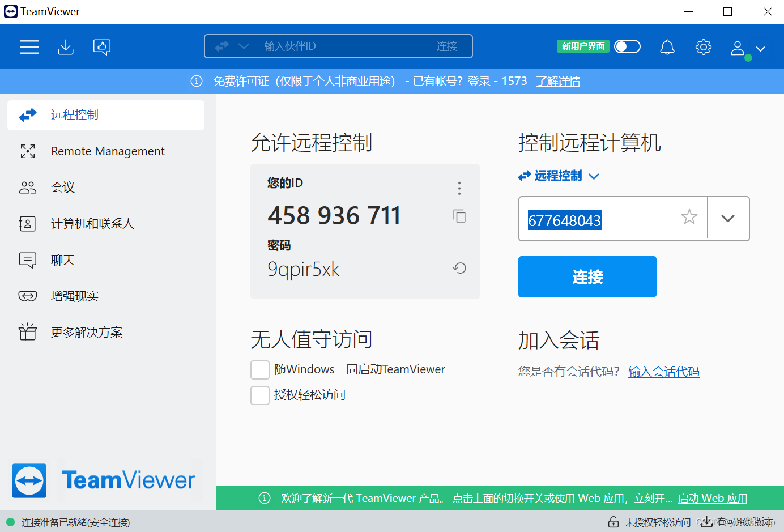The height and width of the screenshot is (532, 784).
Task: Click the info icon in license banner
Action: pyautogui.click(x=197, y=81)
